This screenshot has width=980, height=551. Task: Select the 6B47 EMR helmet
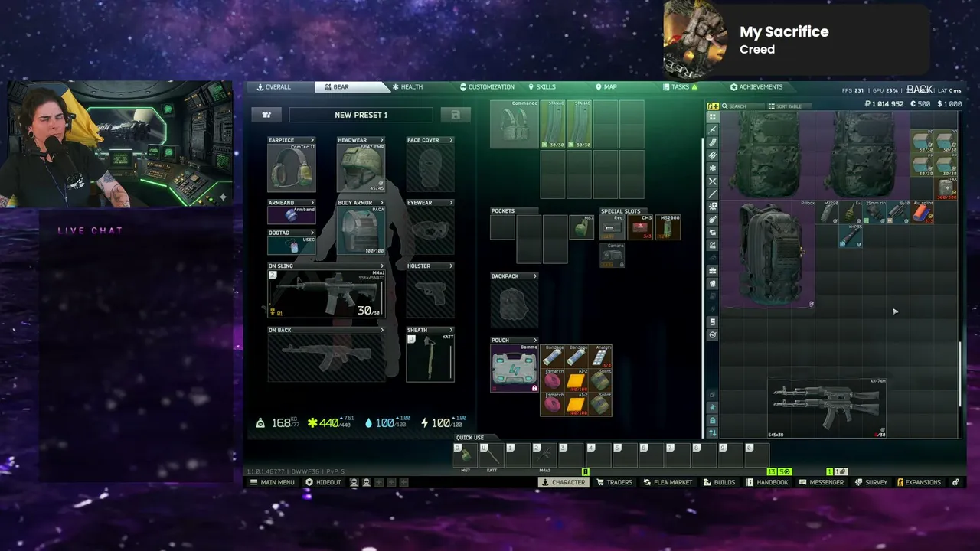tap(361, 168)
